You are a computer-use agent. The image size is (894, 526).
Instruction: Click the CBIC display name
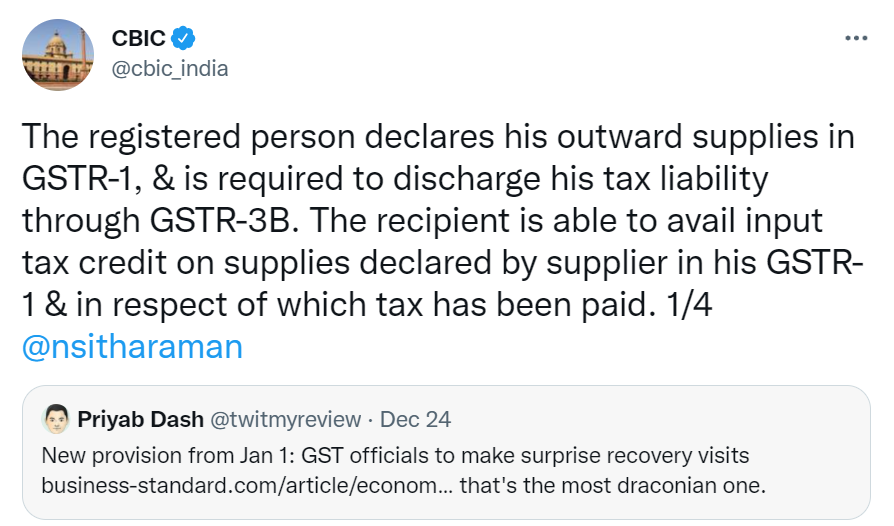click(x=137, y=38)
